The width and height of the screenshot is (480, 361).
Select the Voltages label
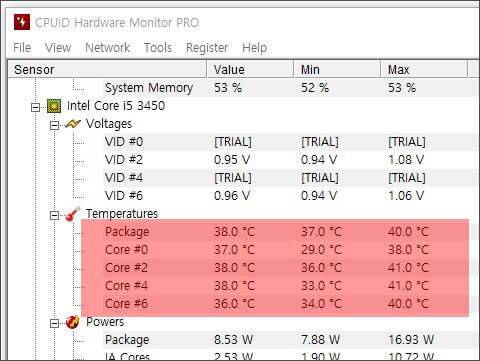click(109, 124)
